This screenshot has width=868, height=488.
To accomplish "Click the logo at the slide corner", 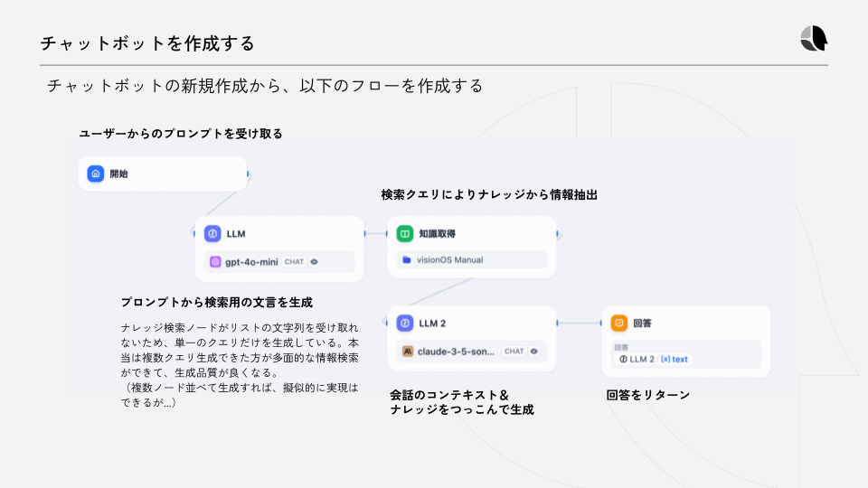I will pos(814,38).
